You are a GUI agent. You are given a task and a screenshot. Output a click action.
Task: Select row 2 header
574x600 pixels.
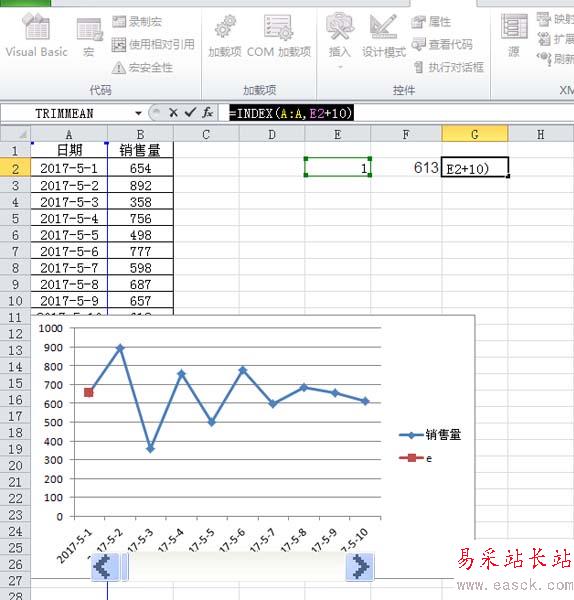(15, 168)
